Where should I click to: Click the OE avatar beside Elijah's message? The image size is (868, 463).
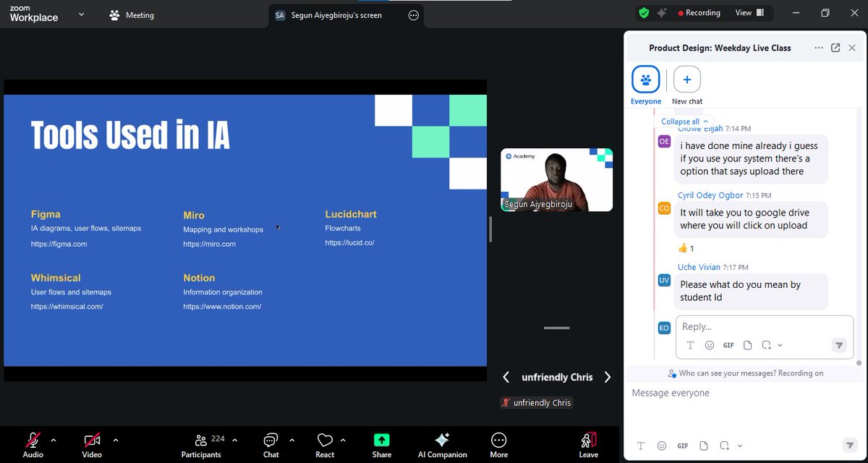click(x=664, y=141)
